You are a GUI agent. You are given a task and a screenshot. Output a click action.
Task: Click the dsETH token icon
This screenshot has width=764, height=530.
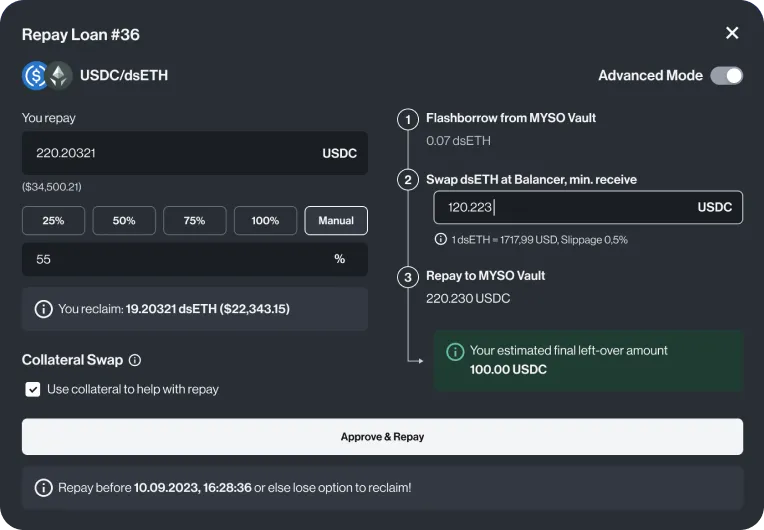tap(59, 76)
